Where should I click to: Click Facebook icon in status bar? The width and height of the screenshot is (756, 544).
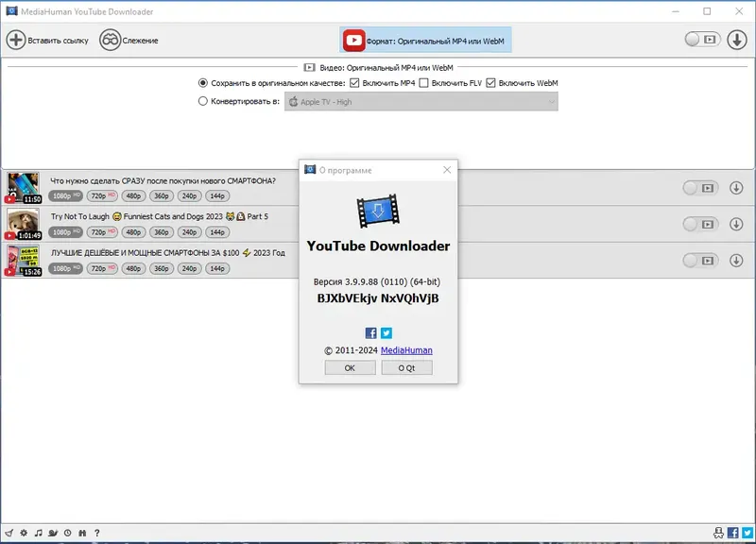pyautogui.click(x=733, y=533)
